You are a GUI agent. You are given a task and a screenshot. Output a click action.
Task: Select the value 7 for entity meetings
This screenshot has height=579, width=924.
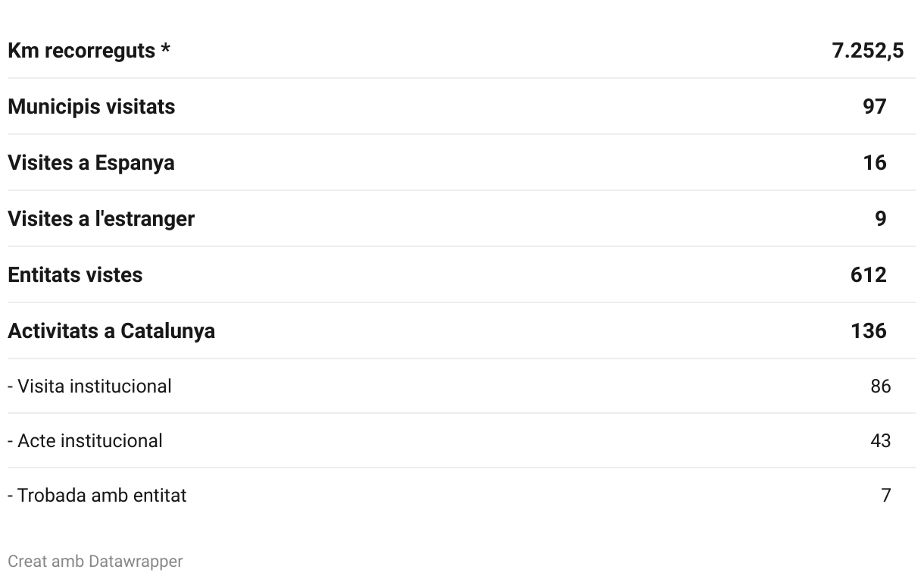tap(885, 496)
